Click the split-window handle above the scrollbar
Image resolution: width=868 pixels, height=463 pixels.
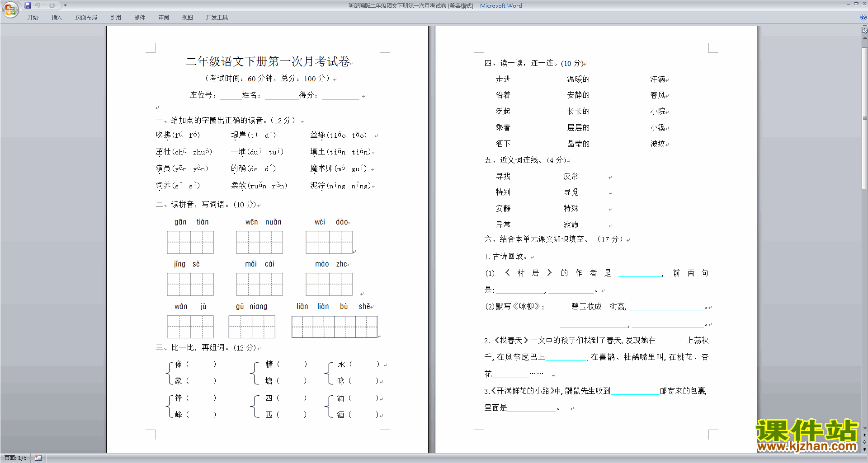[x=864, y=26]
